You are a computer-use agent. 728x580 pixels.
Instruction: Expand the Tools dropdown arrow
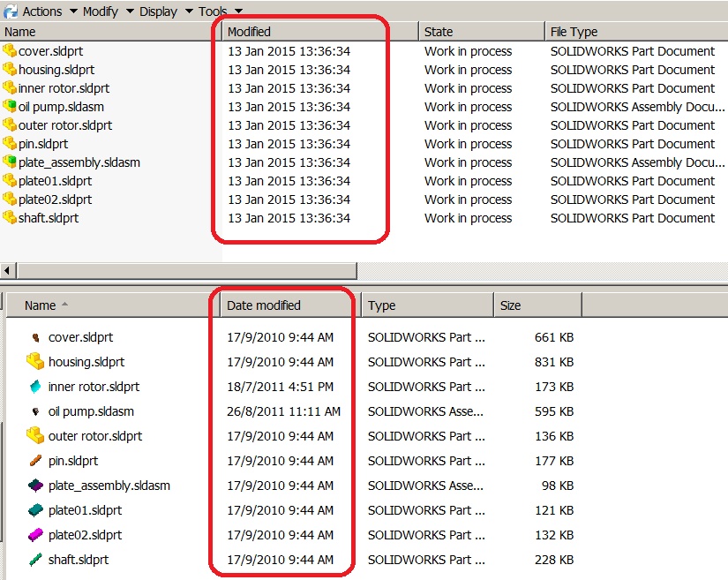tap(238, 11)
